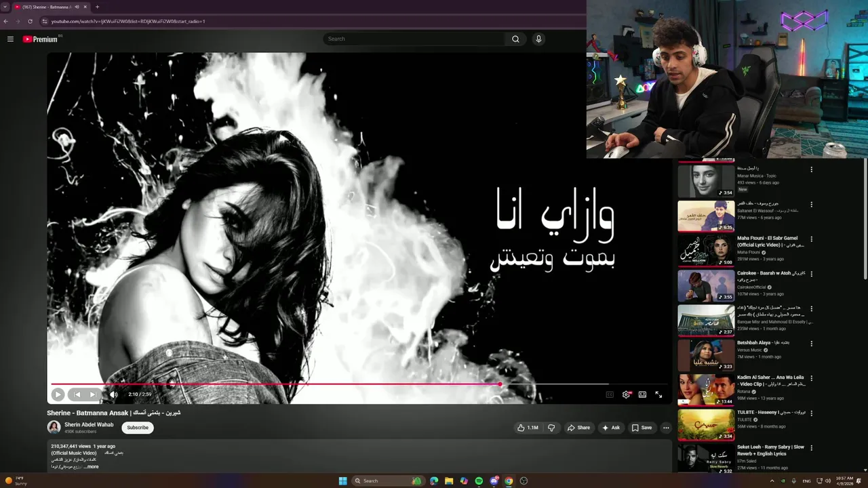
Task: Mute the tab via its audio icon
Action: pos(77,7)
